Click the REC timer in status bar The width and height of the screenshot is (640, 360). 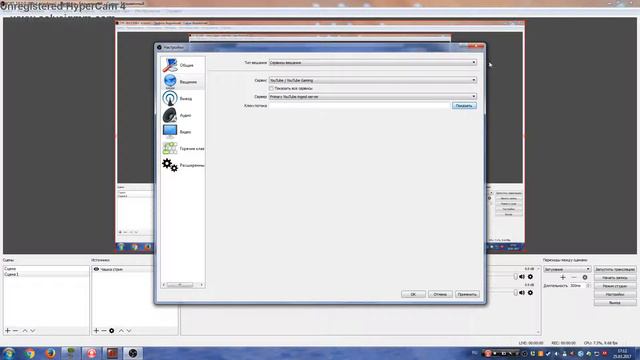[563, 343]
